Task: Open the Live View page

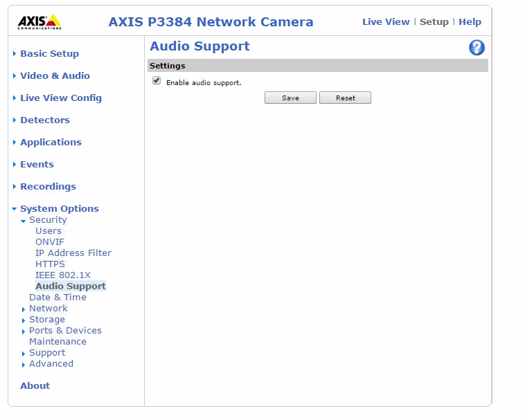Action: tap(386, 21)
